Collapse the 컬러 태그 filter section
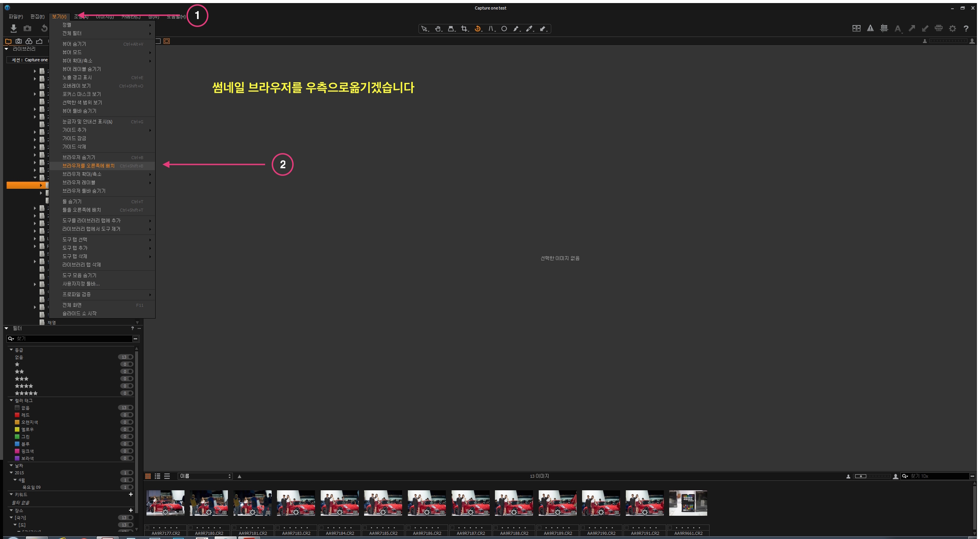Screen dimensions: 980x539 pos(11,400)
